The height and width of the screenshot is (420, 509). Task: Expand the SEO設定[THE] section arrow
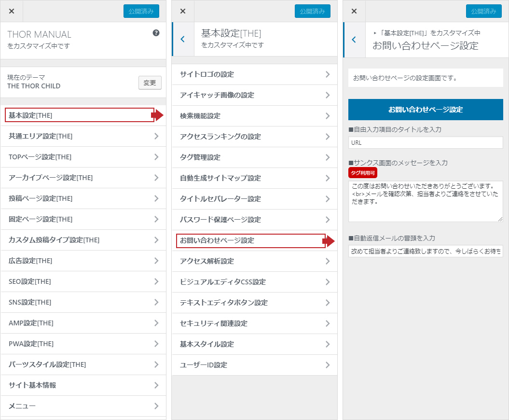(x=156, y=281)
